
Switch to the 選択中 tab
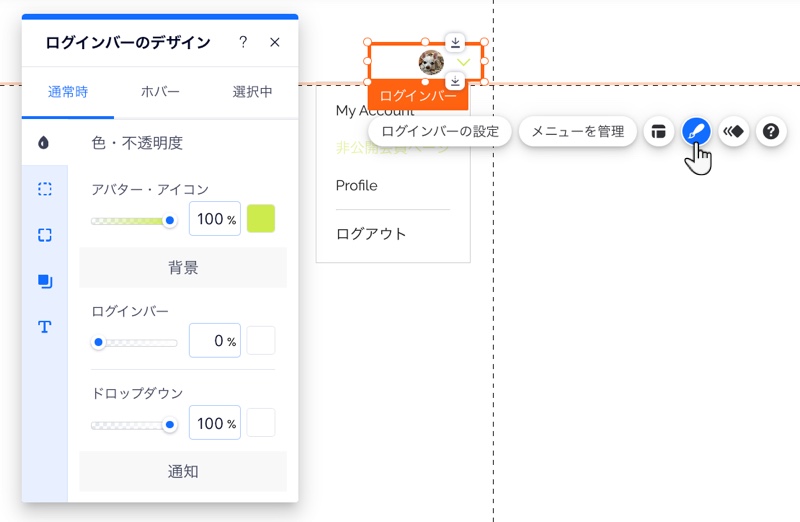tap(252, 92)
